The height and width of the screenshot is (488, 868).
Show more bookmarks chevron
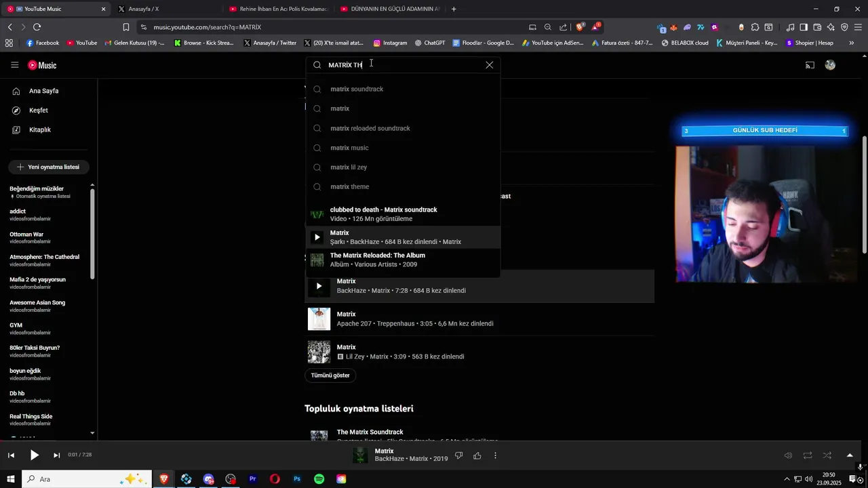pos(851,43)
